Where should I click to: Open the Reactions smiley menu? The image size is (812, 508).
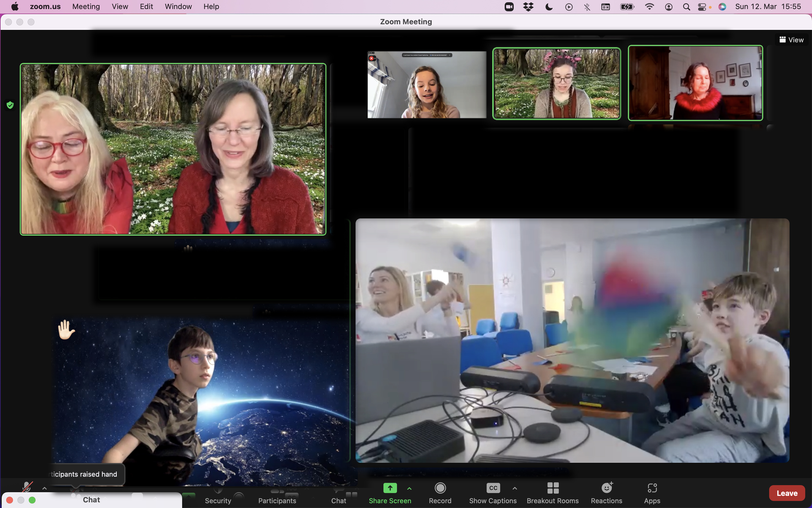coord(606,493)
